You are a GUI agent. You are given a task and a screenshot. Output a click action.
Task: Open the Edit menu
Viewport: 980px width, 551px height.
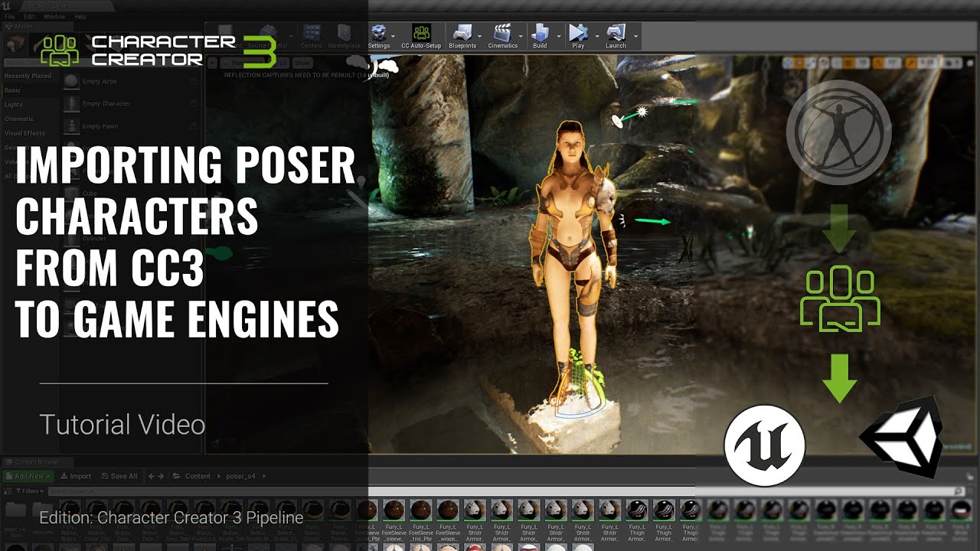[29, 16]
